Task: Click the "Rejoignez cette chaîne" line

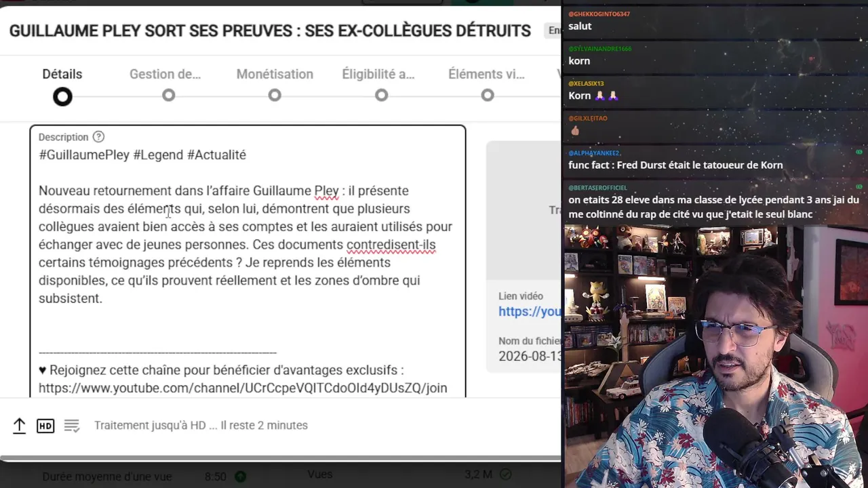Action: (x=221, y=371)
